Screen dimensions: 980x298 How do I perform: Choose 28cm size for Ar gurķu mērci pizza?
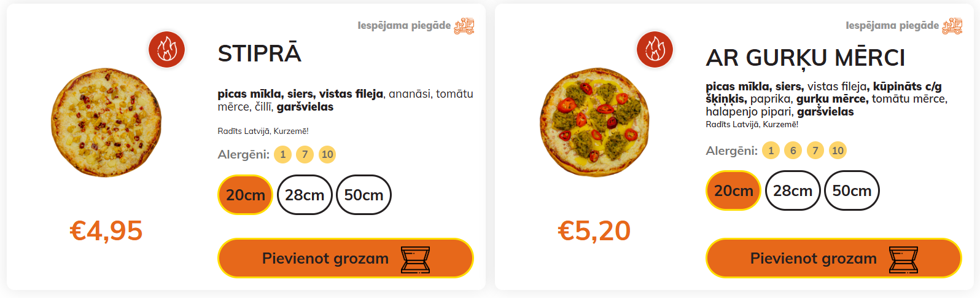(x=793, y=190)
